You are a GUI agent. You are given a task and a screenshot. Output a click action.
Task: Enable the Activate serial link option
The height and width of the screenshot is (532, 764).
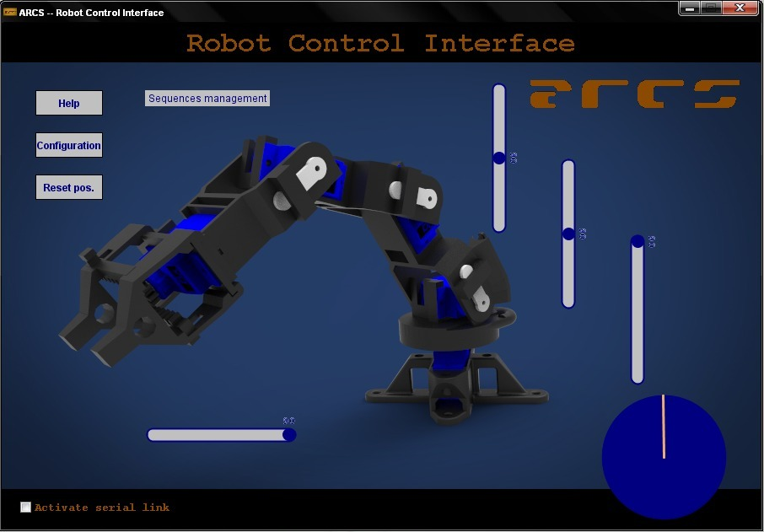point(25,507)
